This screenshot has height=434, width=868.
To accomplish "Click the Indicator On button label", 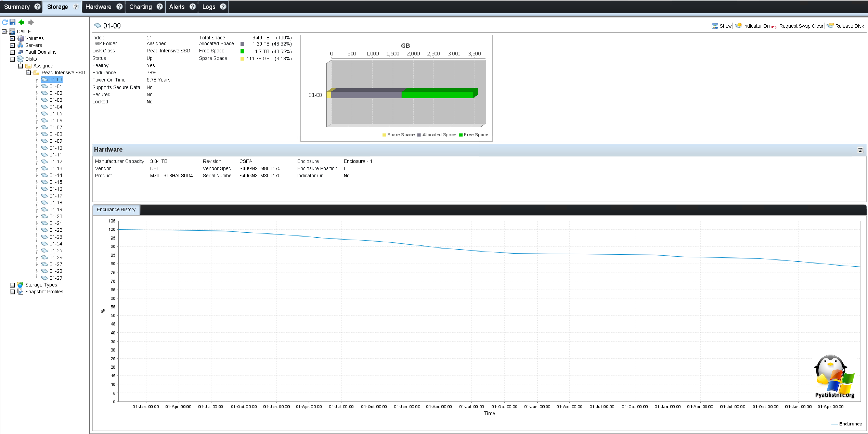I will tap(756, 26).
